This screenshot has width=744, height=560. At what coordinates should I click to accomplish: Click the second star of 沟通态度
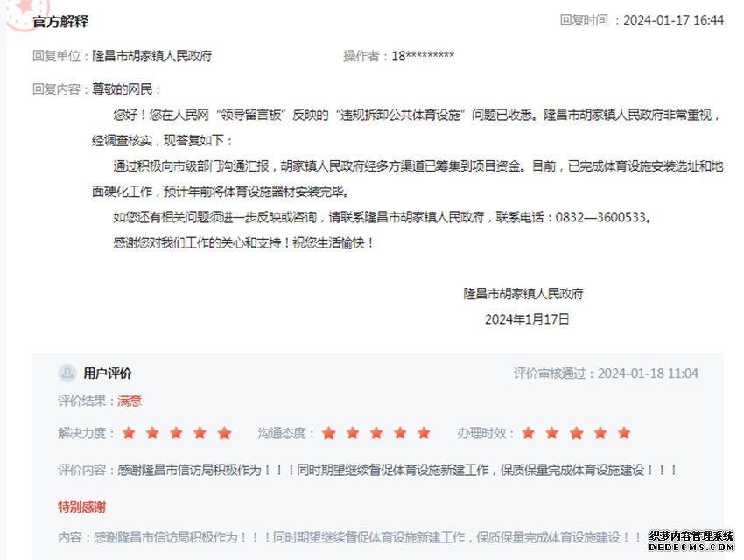pyautogui.click(x=353, y=433)
